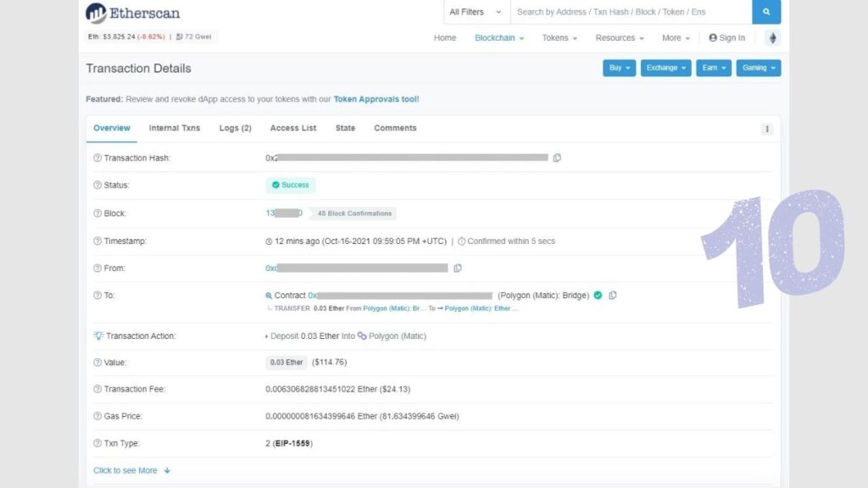Click the Ethereum network diamond icon
868x488 pixels.
coord(773,37)
